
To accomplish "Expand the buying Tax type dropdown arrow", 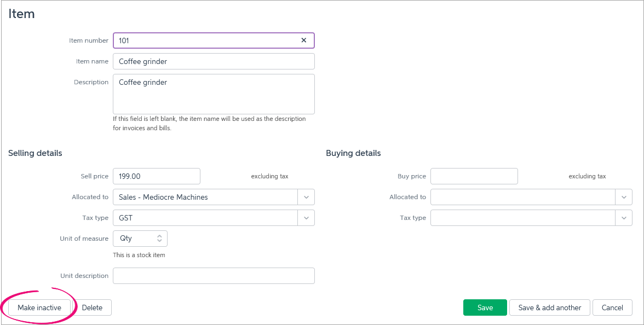I will (x=624, y=218).
